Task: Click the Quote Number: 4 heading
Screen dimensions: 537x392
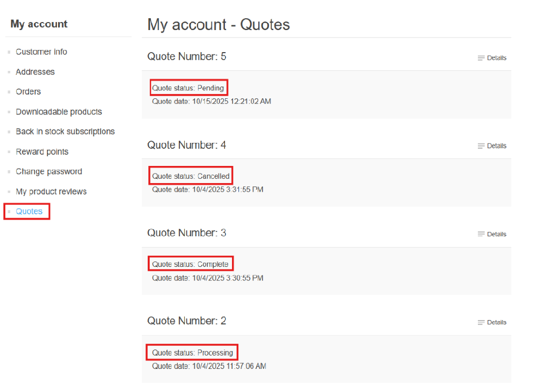Action: pos(186,145)
